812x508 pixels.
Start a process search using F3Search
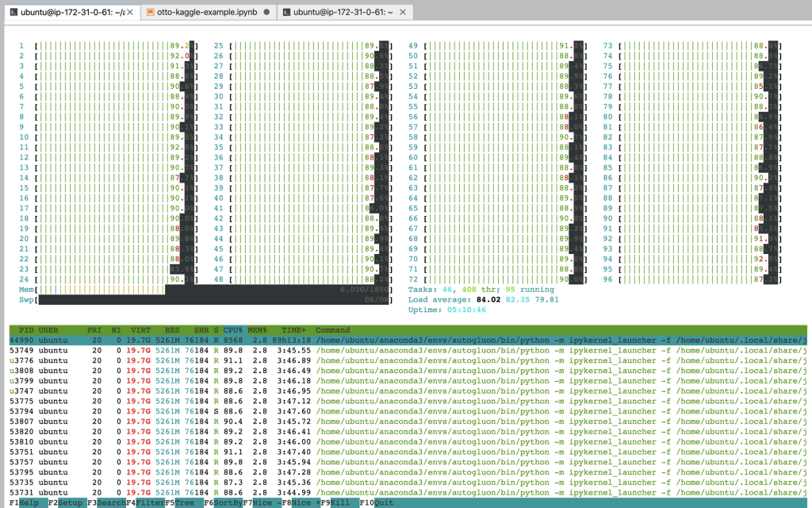(x=107, y=502)
